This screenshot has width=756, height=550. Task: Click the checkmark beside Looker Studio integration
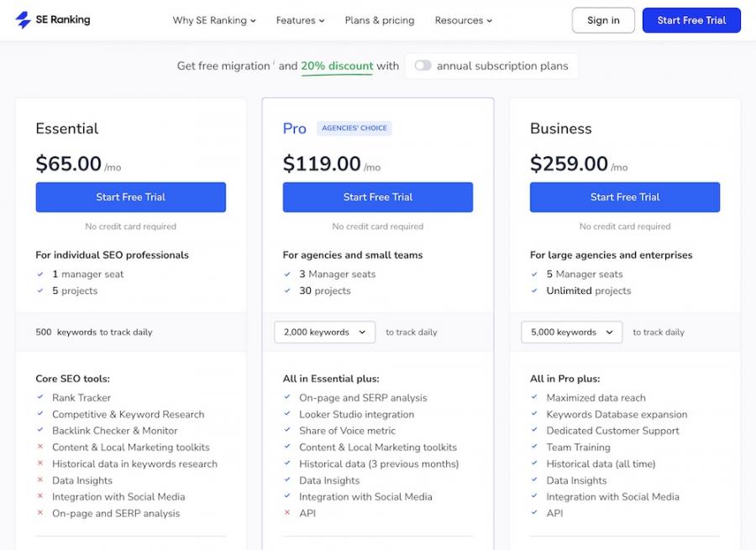tap(286, 414)
